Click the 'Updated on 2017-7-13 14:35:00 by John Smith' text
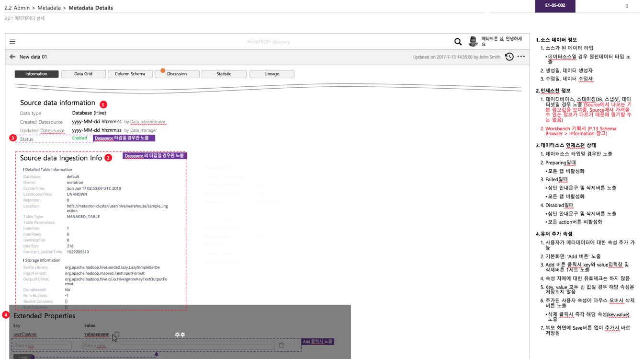The width and height of the screenshot is (644, 359). pos(457,57)
